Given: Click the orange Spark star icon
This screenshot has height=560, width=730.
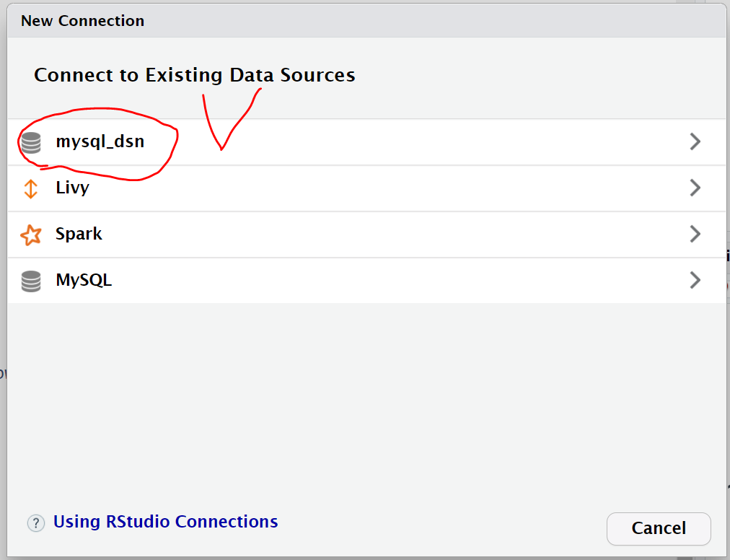Looking at the screenshot, I should pyautogui.click(x=31, y=235).
